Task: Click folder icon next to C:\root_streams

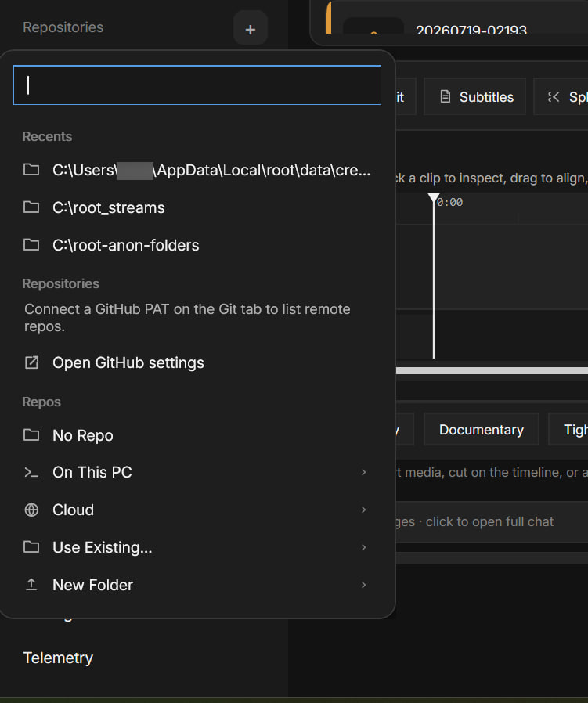Action: (x=31, y=207)
